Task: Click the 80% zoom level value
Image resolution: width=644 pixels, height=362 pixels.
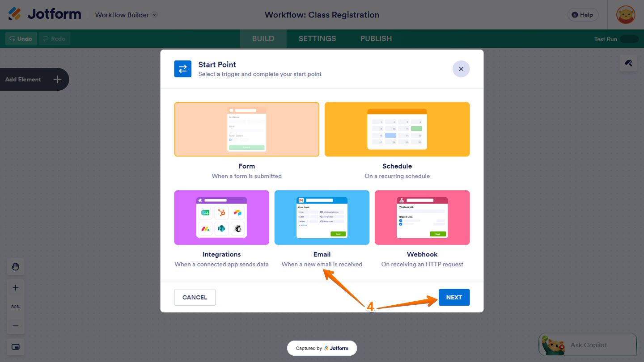Action: pyautogui.click(x=16, y=307)
